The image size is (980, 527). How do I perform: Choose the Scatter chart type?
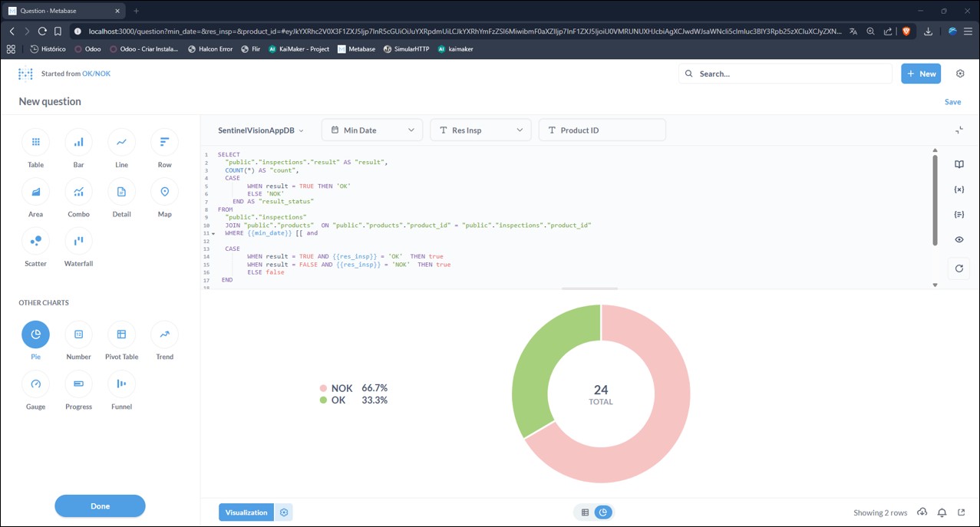point(35,241)
